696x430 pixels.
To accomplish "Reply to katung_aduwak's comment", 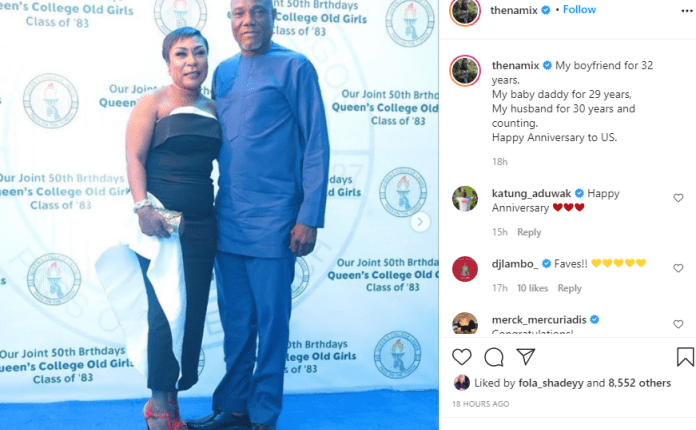I will click(529, 232).
